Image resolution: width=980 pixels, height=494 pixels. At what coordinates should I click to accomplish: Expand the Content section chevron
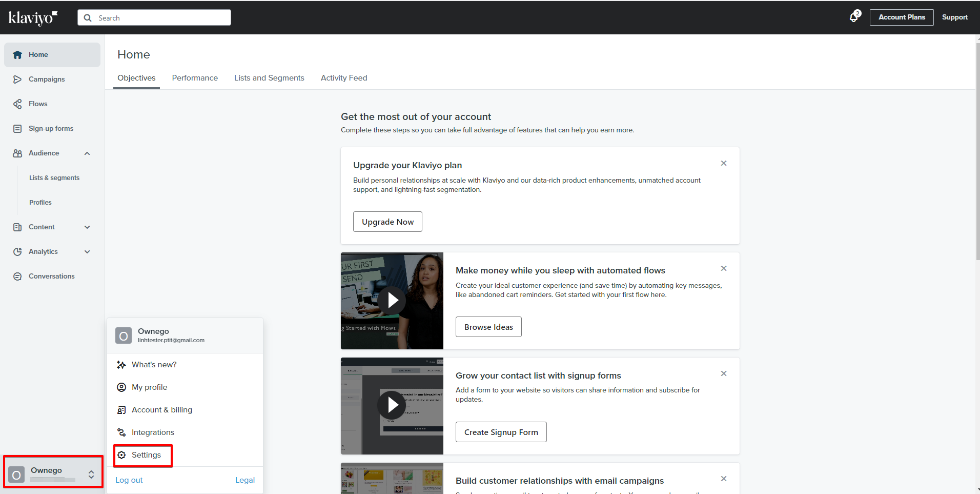87,227
